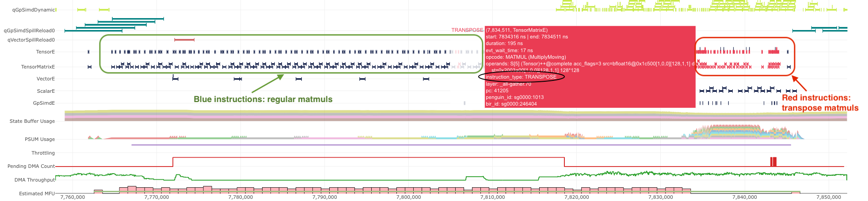Click the red TRANSPOSE label beside the tooltip
Image resolution: width=868 pixels, height=201 pixels.
click(467, 30)
